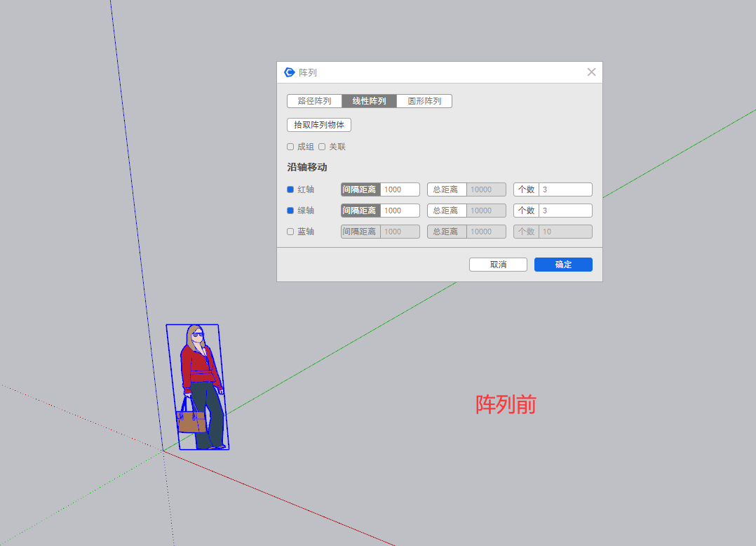Select the 线性阵列 tab
This screenshot has width=756, height=546.
[369, 101]
